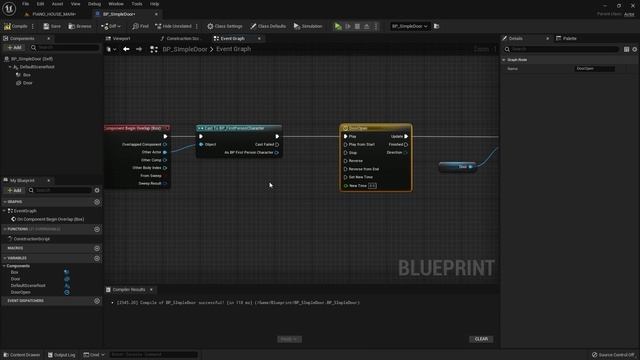640x360 pixels.
Task: Compile the blueprint with the Compile button
Action: pyautogui.click(x=16, y=26)
